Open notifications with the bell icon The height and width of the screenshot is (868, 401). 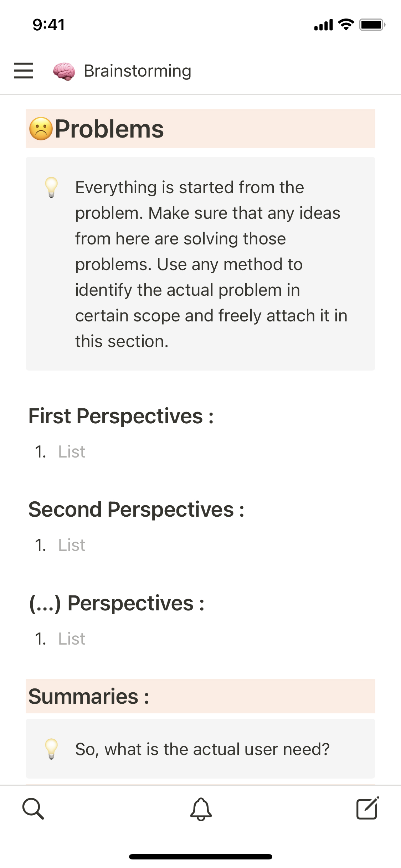(x=201, y=809)
